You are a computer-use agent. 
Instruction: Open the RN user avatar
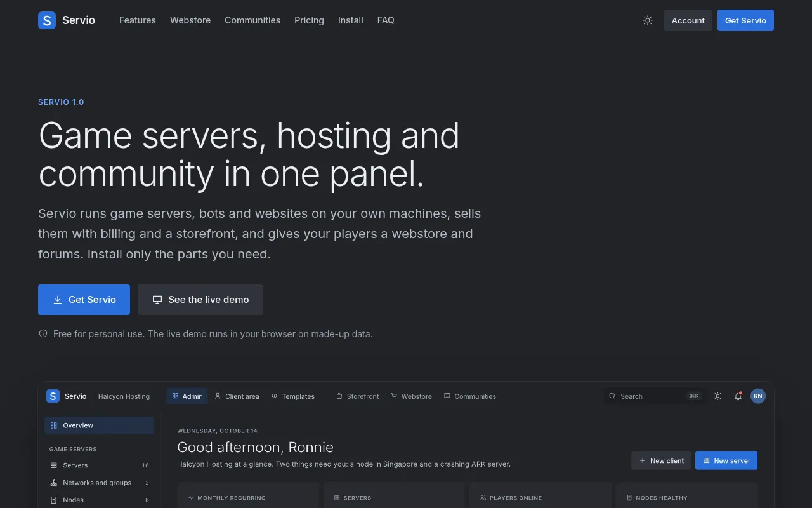pos(758,396)
